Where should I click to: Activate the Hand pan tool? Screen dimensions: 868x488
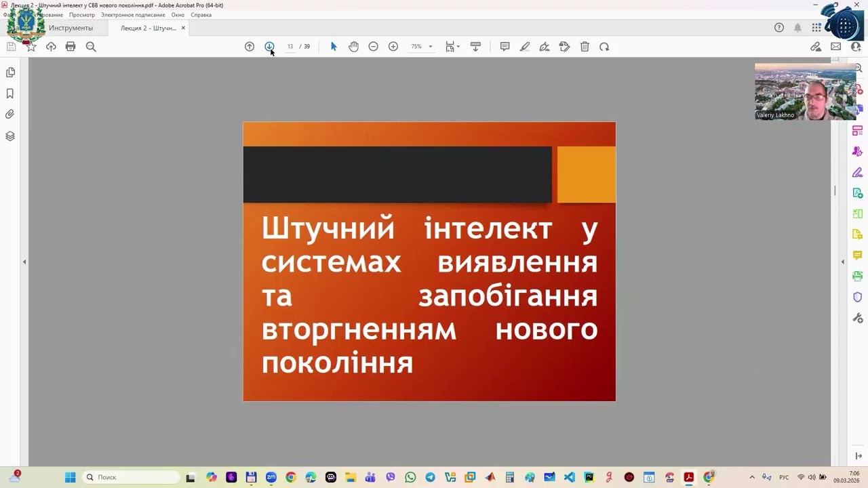(353, 47)
